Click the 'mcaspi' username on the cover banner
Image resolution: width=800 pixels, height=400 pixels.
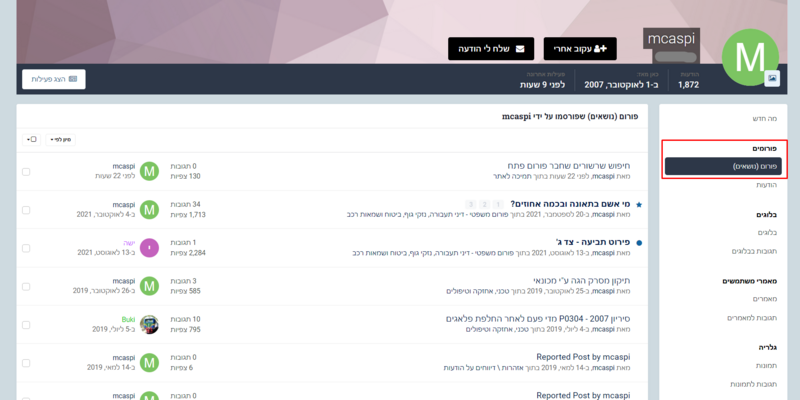pos(671,39)
